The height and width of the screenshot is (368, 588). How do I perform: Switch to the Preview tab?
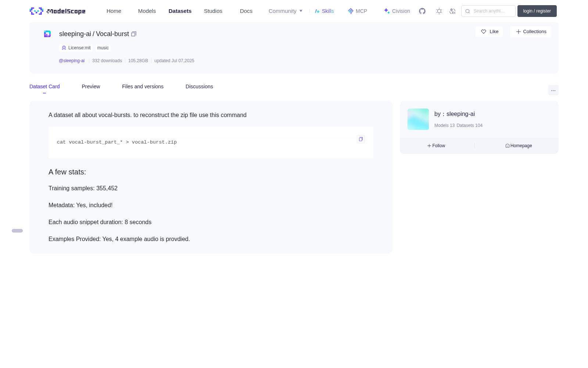[x=91, y=86]
